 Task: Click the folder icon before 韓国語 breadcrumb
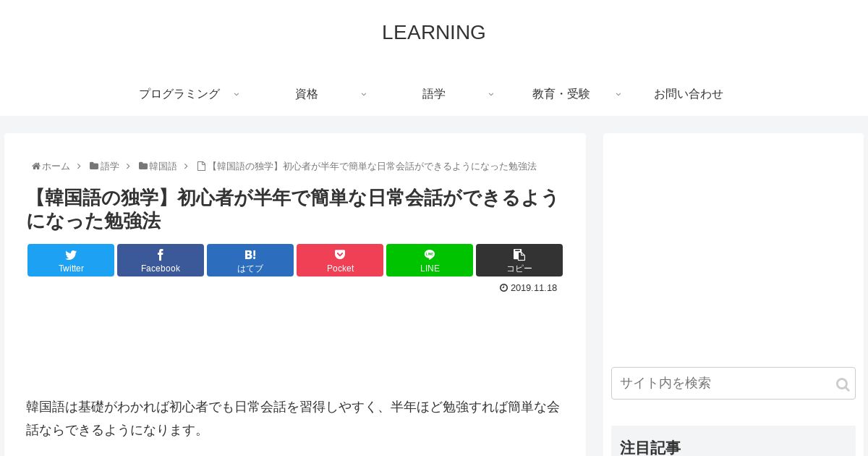pos(143,166)
